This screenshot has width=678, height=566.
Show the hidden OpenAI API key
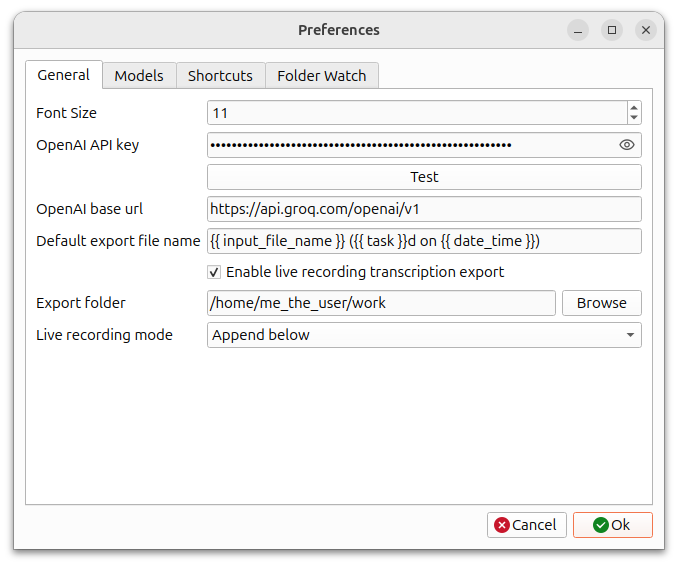coord(627,145)
